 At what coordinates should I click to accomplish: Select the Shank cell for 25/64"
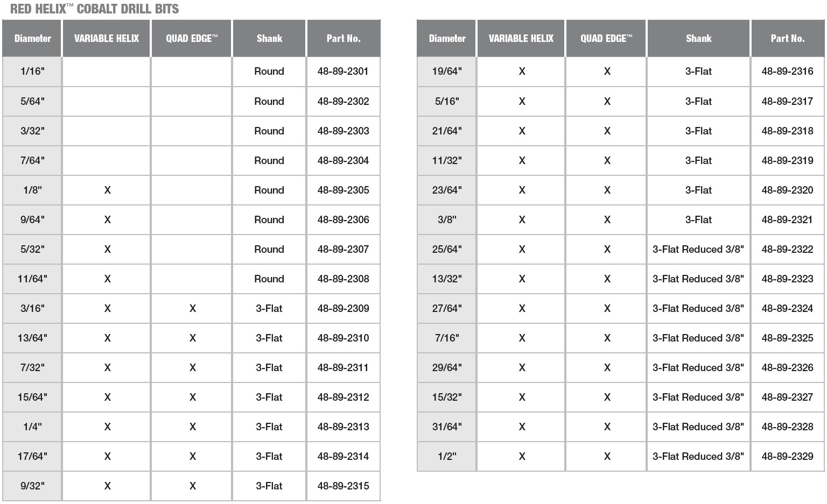tap(698, 249)
